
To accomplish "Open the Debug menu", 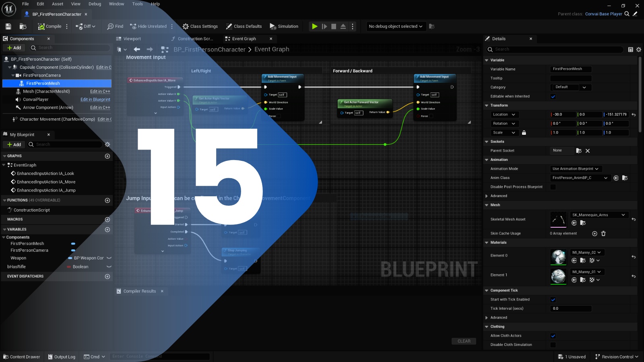I will 95,4.
